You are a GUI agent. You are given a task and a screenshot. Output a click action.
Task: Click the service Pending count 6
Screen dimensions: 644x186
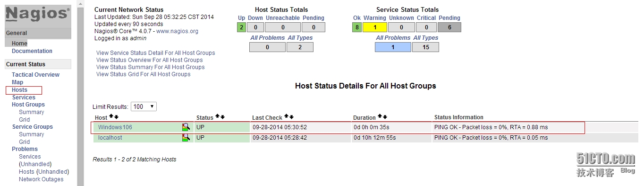point(449,27)
